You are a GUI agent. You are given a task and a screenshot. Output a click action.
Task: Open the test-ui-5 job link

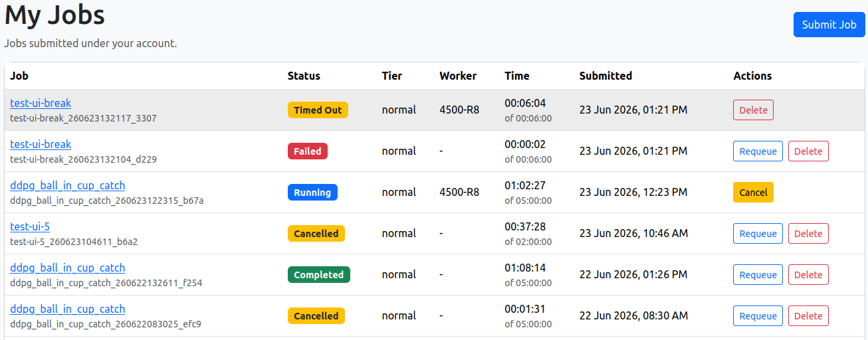[x=30, y=226]
